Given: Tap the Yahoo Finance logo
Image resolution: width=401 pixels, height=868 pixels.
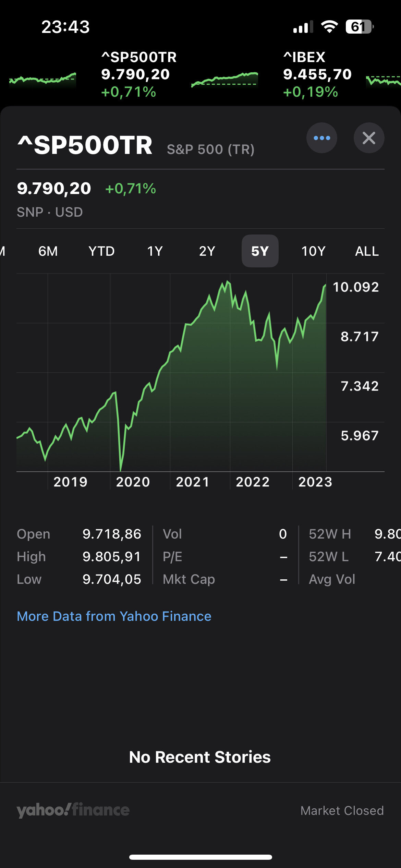Looking at the screenshot, I should pyautogui.click(x=73, y=810).
